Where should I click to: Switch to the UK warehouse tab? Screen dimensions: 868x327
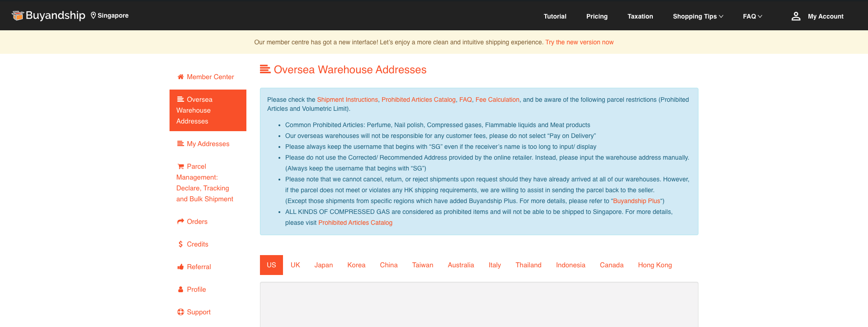point(295,265)
